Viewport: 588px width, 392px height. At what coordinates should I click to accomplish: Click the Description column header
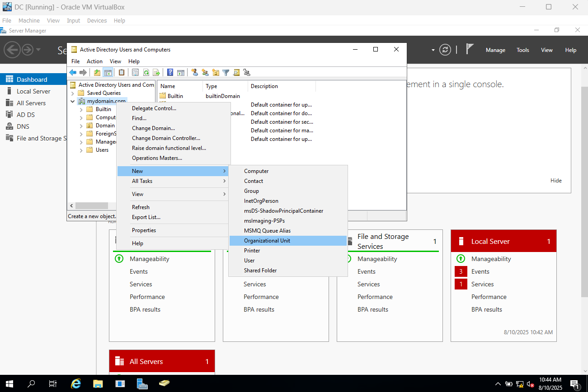(x=282, y=86)
